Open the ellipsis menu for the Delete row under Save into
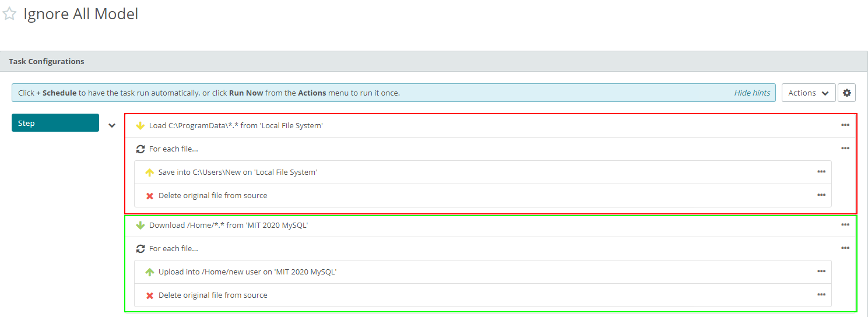 click(821, 195)
